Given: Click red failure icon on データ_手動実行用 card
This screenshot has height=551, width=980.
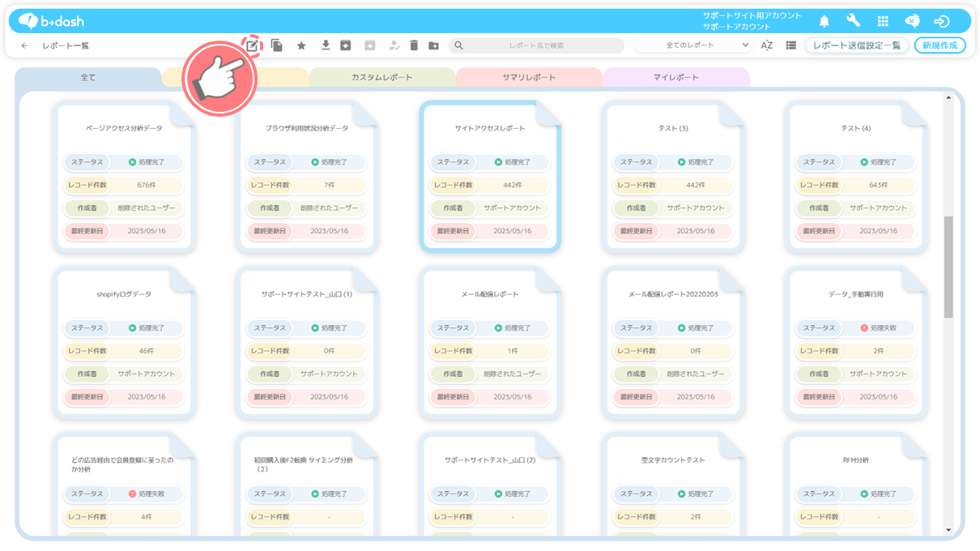Looking at the screenshot, I should (865, 328).
